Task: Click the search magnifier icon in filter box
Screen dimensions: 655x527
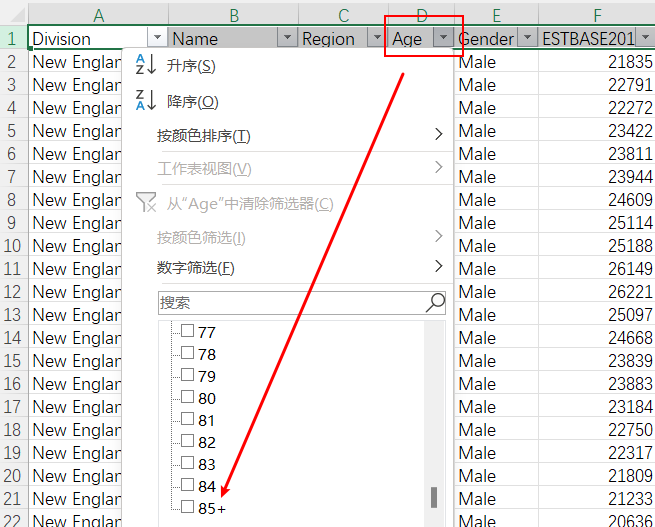Action: coord(436,302)
